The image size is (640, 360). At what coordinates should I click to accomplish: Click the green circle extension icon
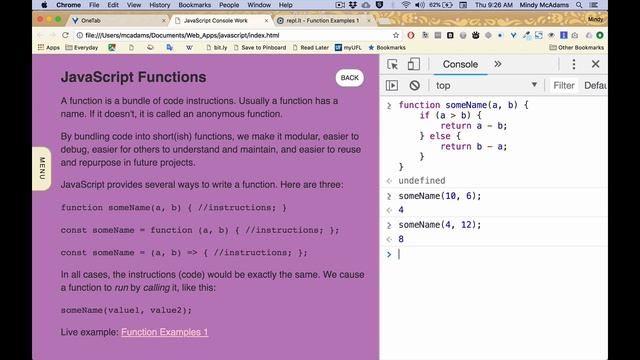click(600, 35)
